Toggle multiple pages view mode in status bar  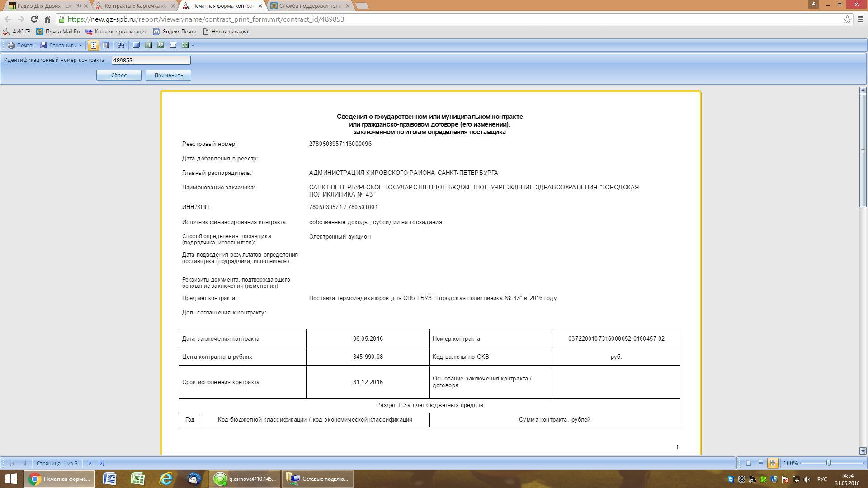pos(773,463)
